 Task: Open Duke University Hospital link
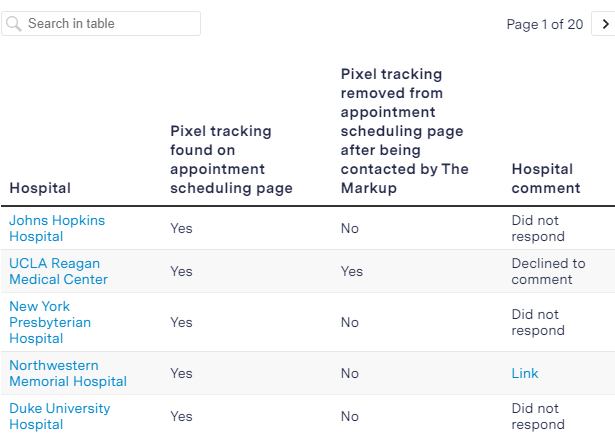[x=60, y=416]
